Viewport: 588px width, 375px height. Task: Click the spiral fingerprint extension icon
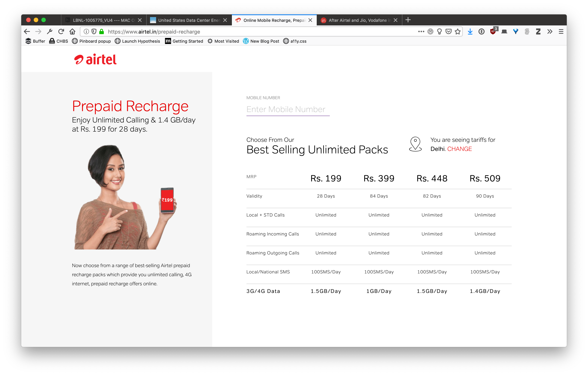(x=527, y=31)
